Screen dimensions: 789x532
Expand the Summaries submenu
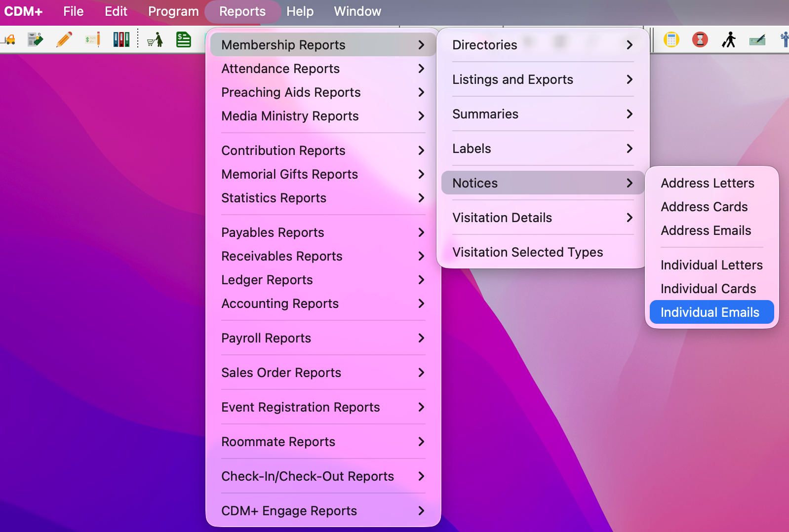(x=543, y=114)
